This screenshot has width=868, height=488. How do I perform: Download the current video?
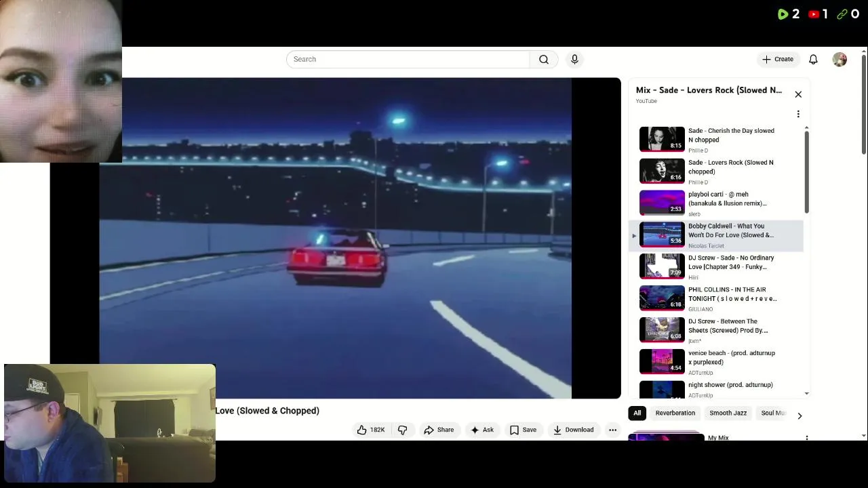pyautogui.click(x=573, y=430)
